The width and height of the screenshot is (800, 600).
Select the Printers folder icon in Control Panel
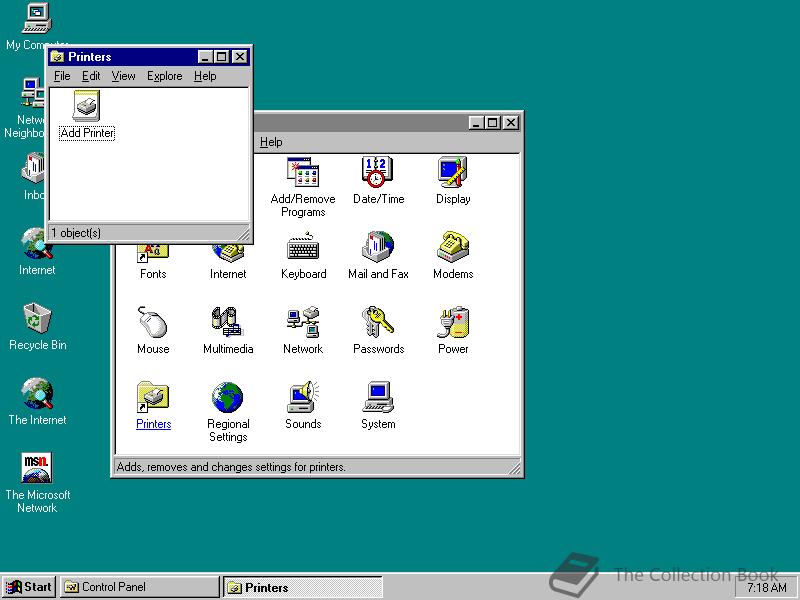coord(153,397)
